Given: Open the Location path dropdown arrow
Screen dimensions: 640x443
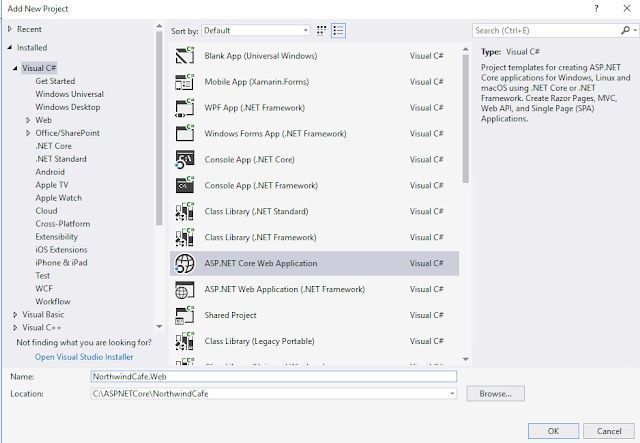Looking at the screenshot, I should (x=452, y=394).
